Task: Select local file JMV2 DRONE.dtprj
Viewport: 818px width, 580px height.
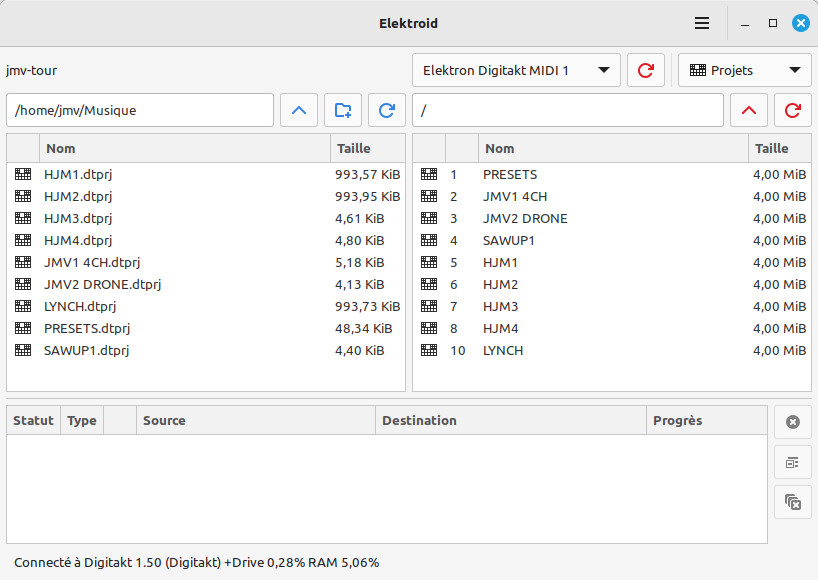Action: [206, 284]
